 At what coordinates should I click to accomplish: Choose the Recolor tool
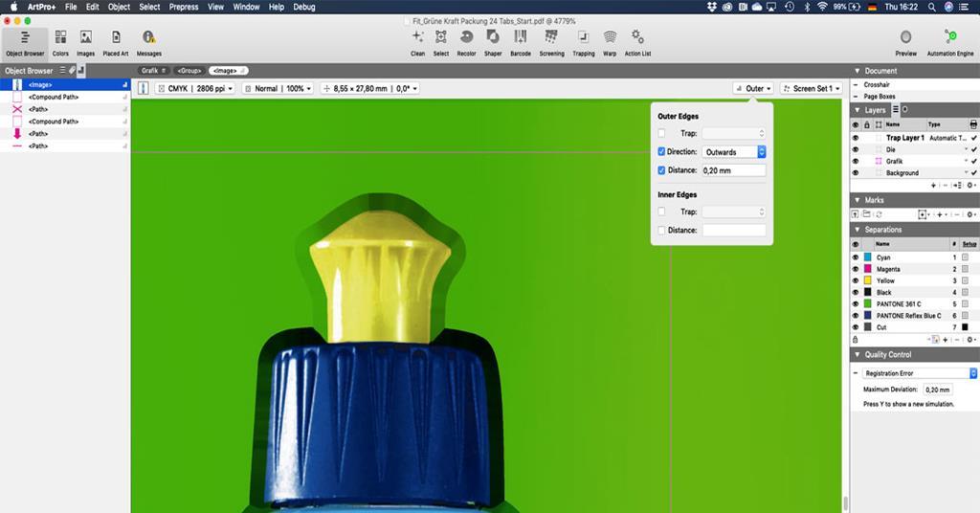point(466,43)
